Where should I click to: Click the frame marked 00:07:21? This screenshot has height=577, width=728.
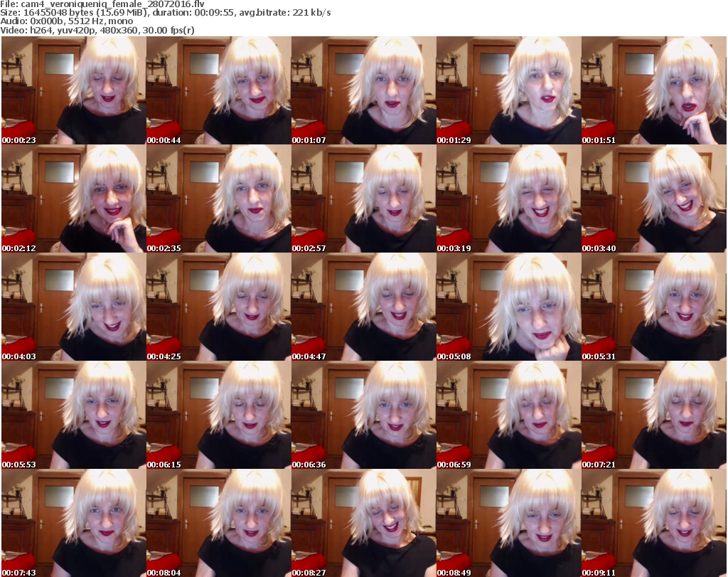pos(654,415)
